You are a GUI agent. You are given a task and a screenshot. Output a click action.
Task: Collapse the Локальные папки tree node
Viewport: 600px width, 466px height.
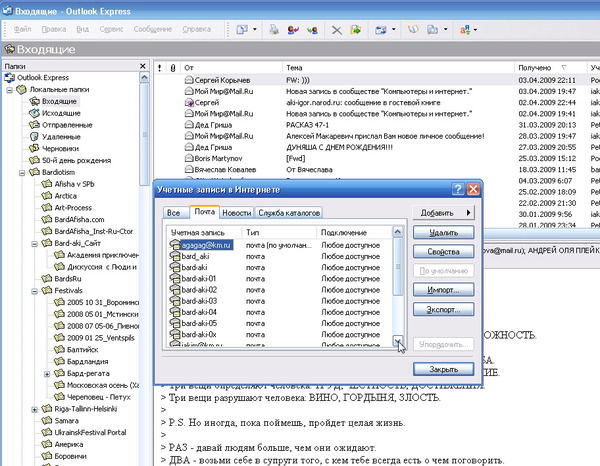pos(10,90)
